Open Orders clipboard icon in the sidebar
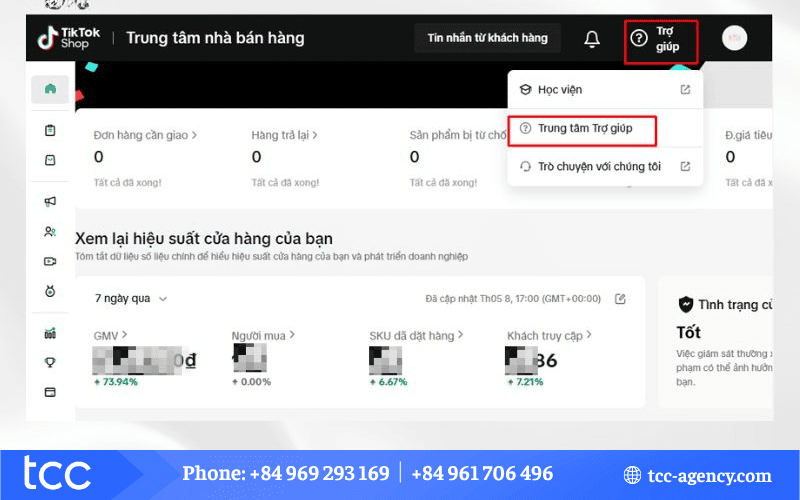Viewport: 800px width, 500px height. [50, 130]
